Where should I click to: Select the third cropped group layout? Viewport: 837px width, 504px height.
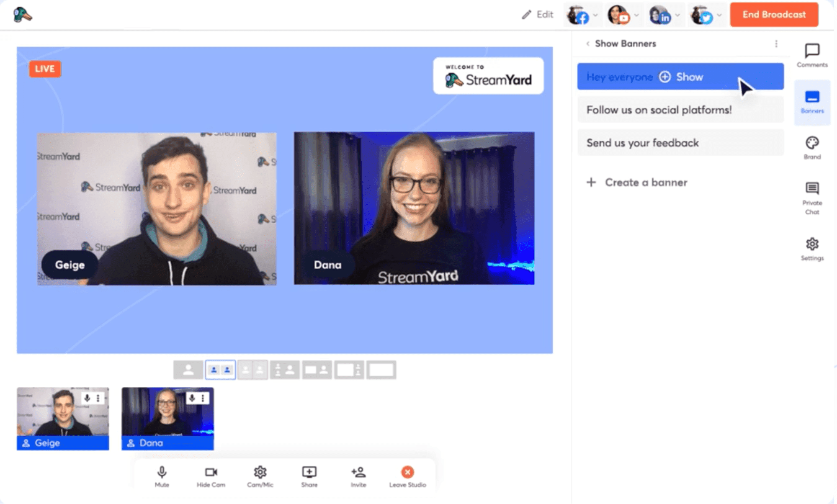click(252, 370)
